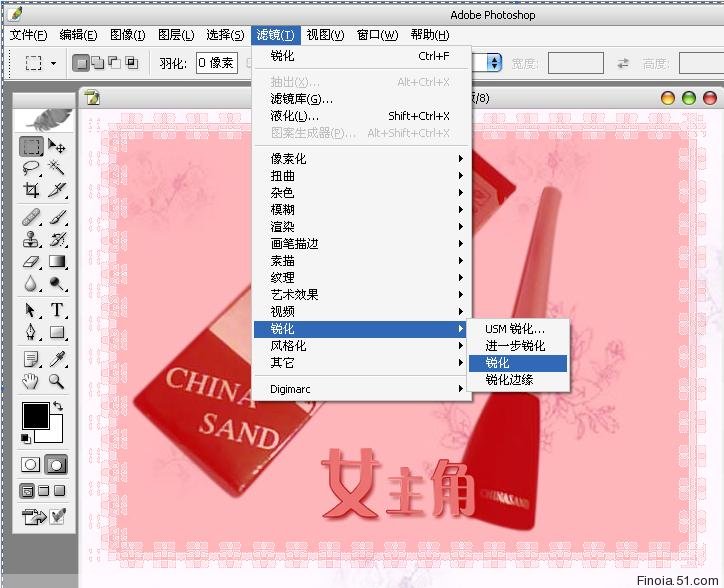The image size is (724, 588).
Task: Select the Brush tool
Action: (x=57, y=217)
